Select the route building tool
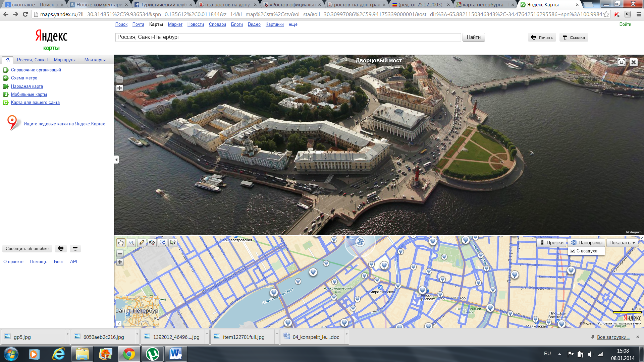This screenshot has height=362, width=644. 152,243
